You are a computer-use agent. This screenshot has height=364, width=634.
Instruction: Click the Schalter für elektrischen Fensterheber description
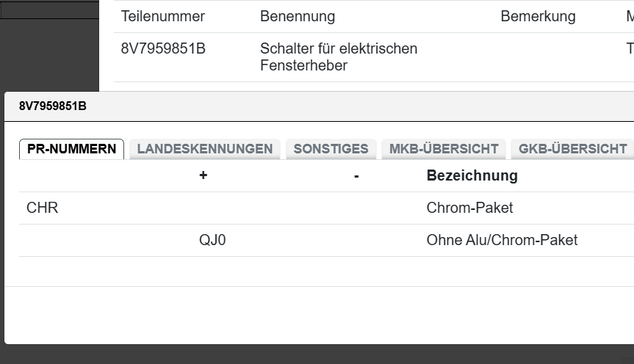pos(338,57)
